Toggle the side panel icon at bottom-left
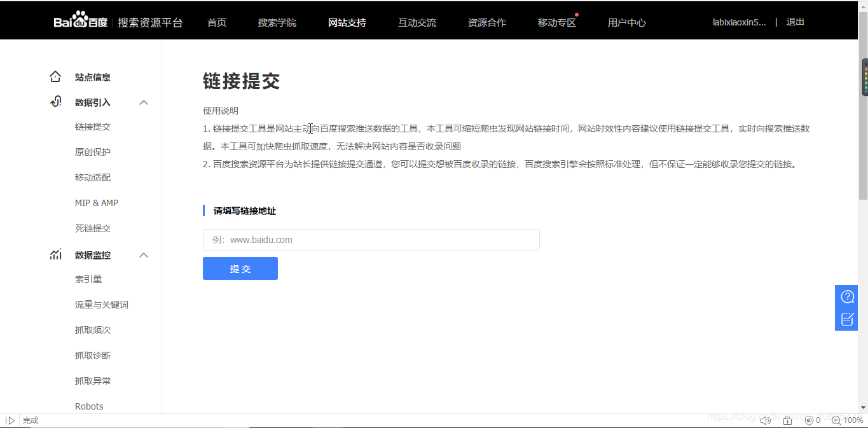The image size is (868, 428). click(10, 420)
